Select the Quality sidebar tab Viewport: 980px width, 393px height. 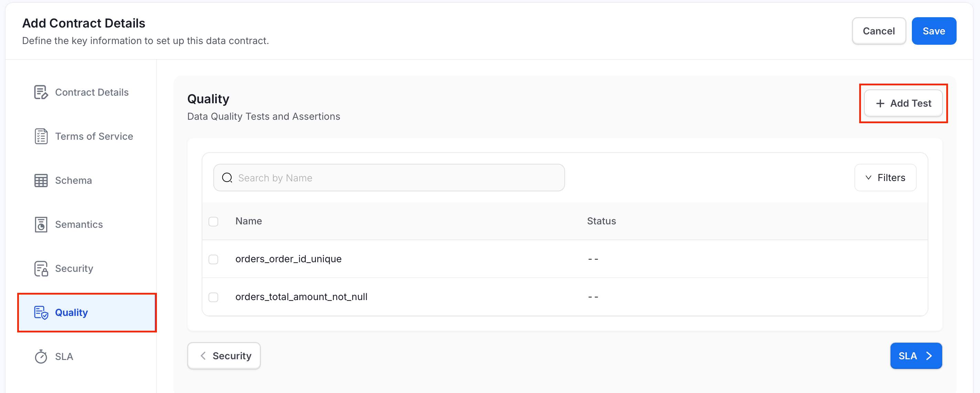pos(87,313)
